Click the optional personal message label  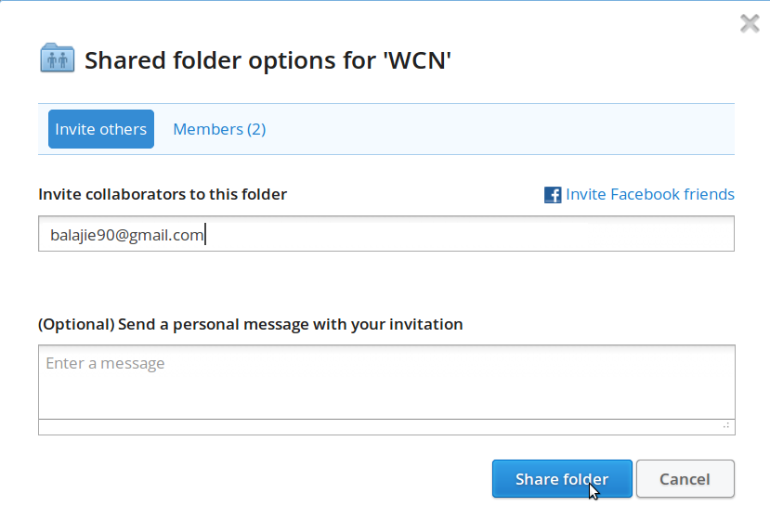pos(251,324)
